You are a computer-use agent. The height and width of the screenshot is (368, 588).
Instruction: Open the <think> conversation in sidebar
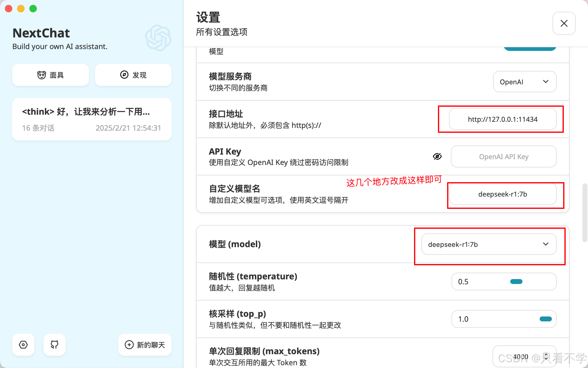[92, 119]
